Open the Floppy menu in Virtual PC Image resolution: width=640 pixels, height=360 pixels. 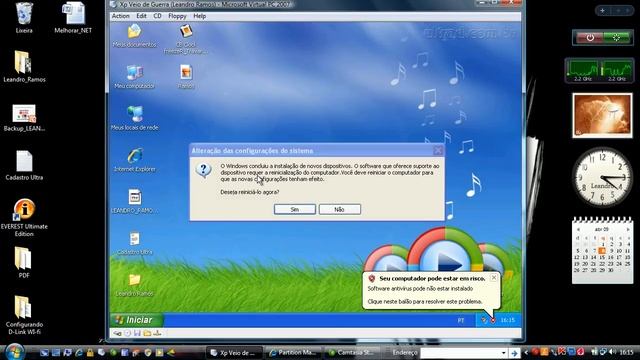coord(177,16)
